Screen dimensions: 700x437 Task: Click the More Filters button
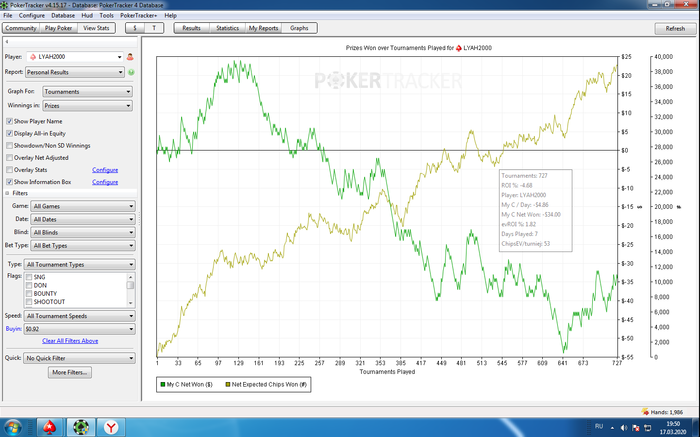(x=70, y=372)
